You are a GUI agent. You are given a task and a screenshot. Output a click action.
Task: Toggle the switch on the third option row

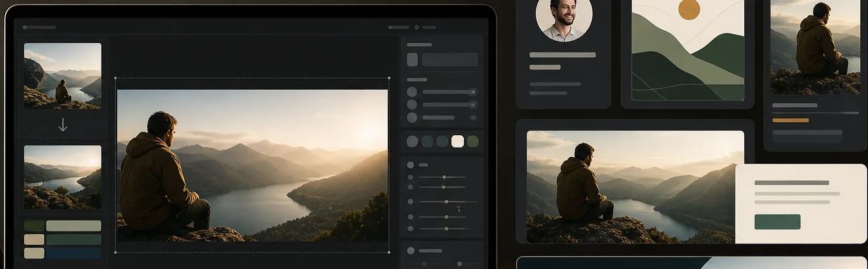472,117
